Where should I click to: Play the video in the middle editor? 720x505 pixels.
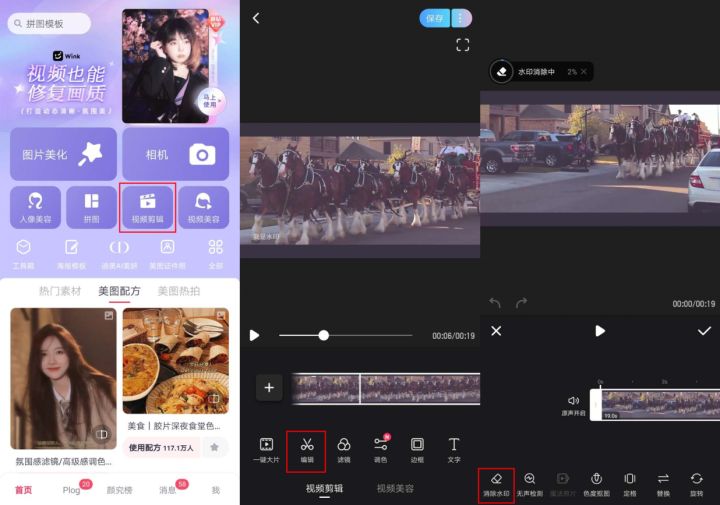click(x=254, y=335)
